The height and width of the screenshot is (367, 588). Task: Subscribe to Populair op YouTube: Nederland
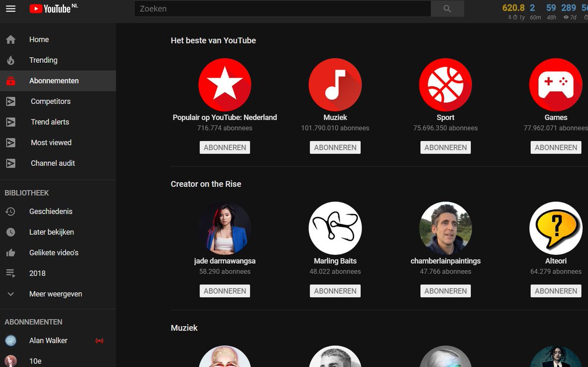coord(225,147)
